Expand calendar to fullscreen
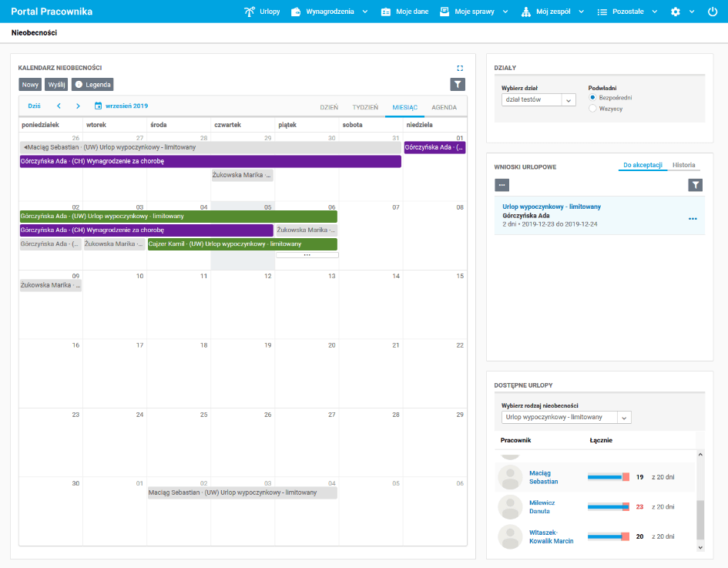 coord(460,68)
